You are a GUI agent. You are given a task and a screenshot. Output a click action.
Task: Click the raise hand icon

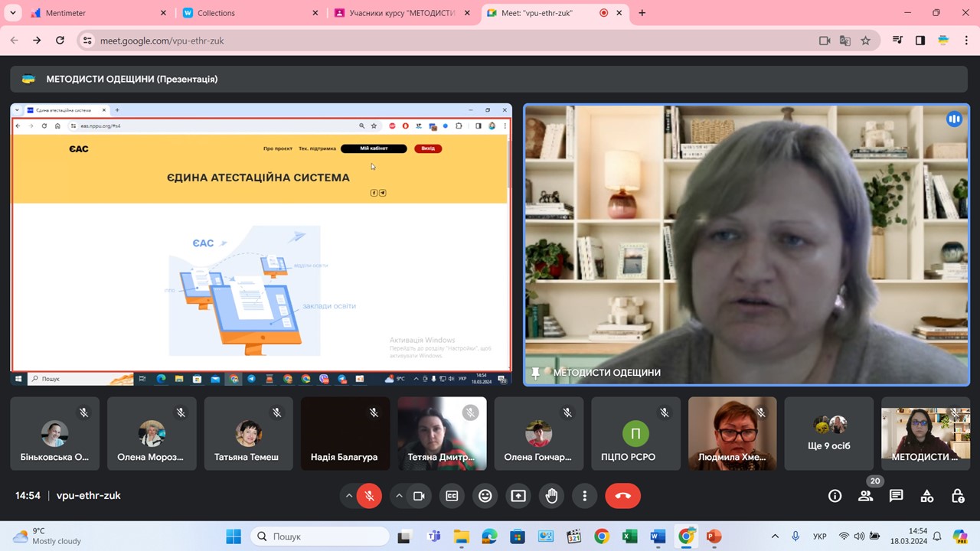coord(551,496)
